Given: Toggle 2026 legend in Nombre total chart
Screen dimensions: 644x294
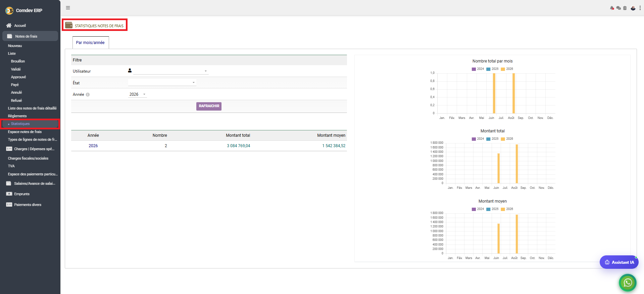Looking at the screenshot, I should pos(507,69).
